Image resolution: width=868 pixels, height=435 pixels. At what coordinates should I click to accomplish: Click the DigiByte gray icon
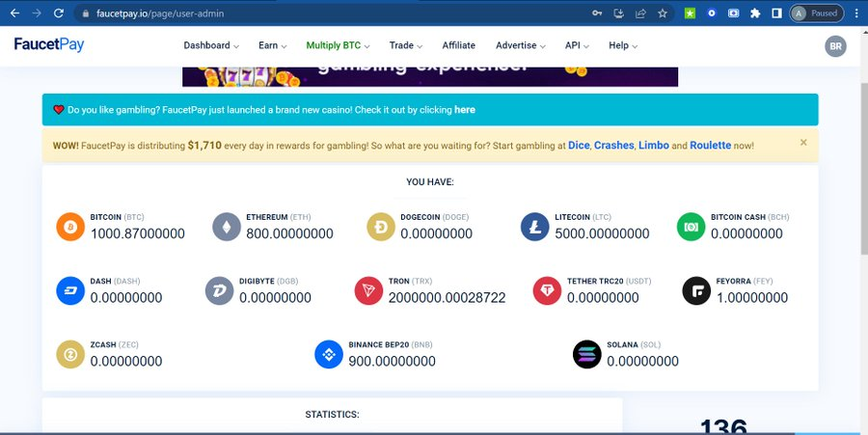[219, 290]
